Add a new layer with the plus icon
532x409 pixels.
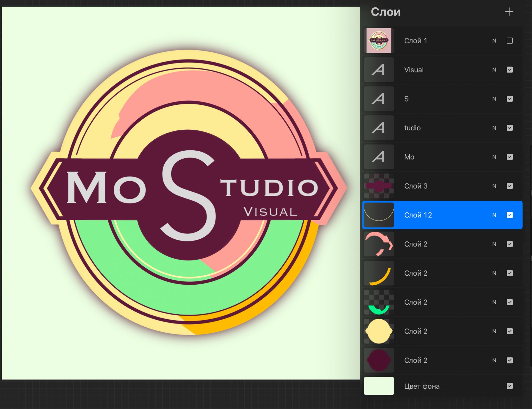tap(509, 12)
